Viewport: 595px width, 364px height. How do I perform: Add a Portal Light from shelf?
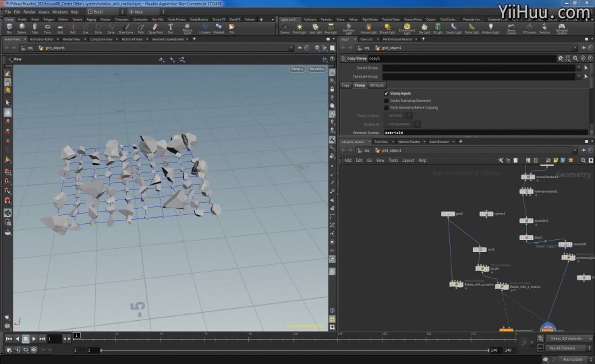(472, 28)
